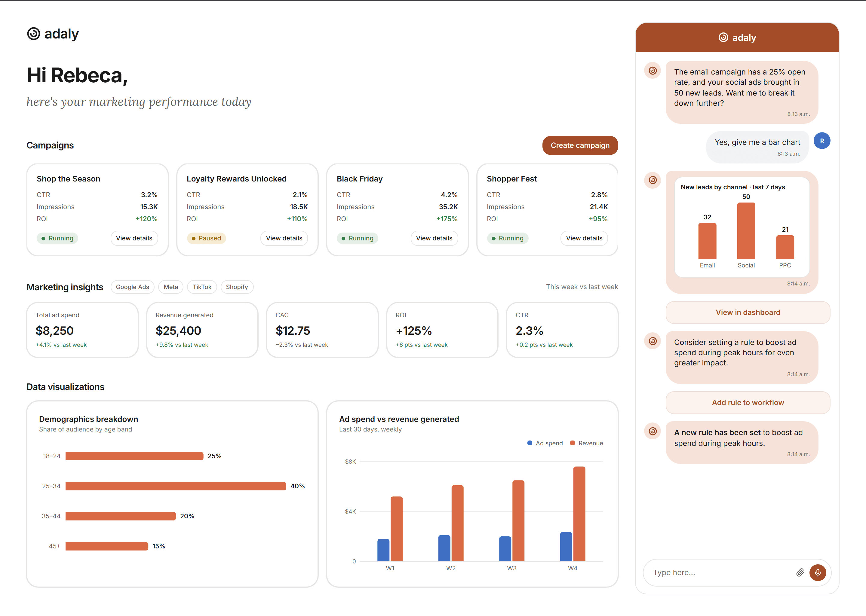Click the W4 revenue bar
The height and width of the screenshot is (616, 866).
(x=579, y=514)
